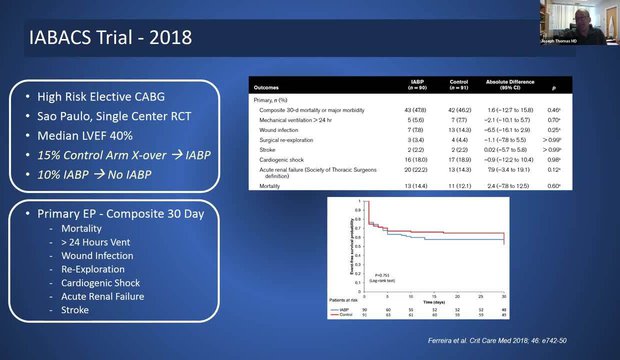620x360 pixels.
Task: Open the Ferreira et al Crit Care Med citation
Action: coord(497,340)
